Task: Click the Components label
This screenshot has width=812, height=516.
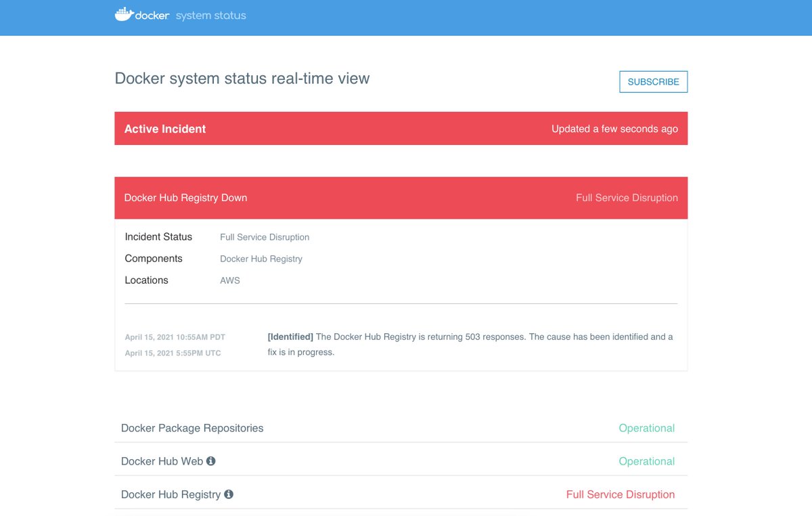Action: (154, 259)
